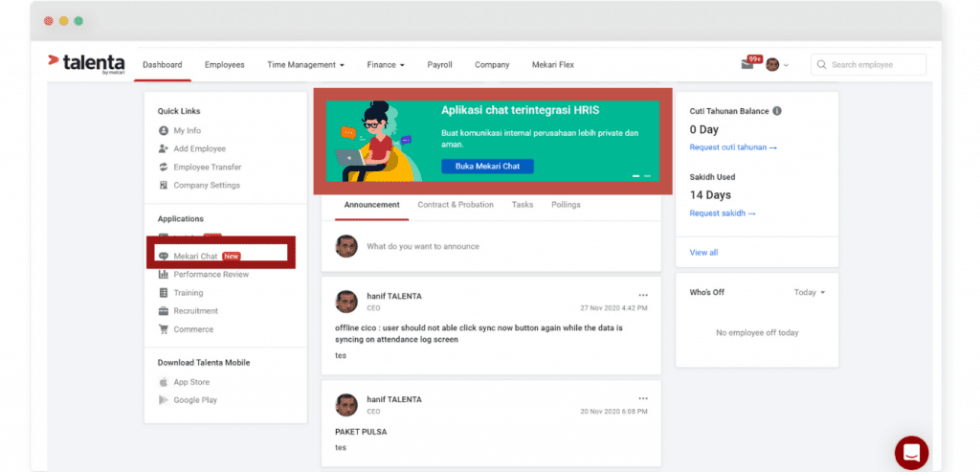The image size is (980, 472).
Task: Open the My Info quick link
Action: (188, 130)
